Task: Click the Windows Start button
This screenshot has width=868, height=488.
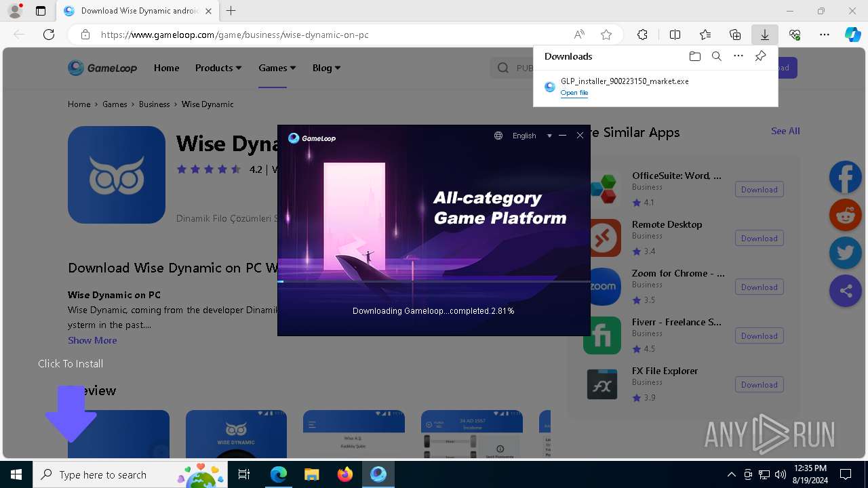Action: pyautogui.click(x=16, y=474)
